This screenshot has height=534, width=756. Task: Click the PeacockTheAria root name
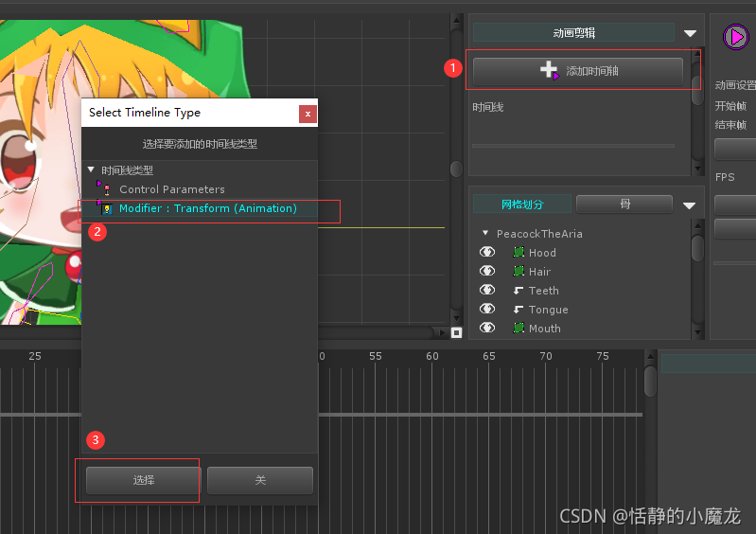[x=539, y=234]
